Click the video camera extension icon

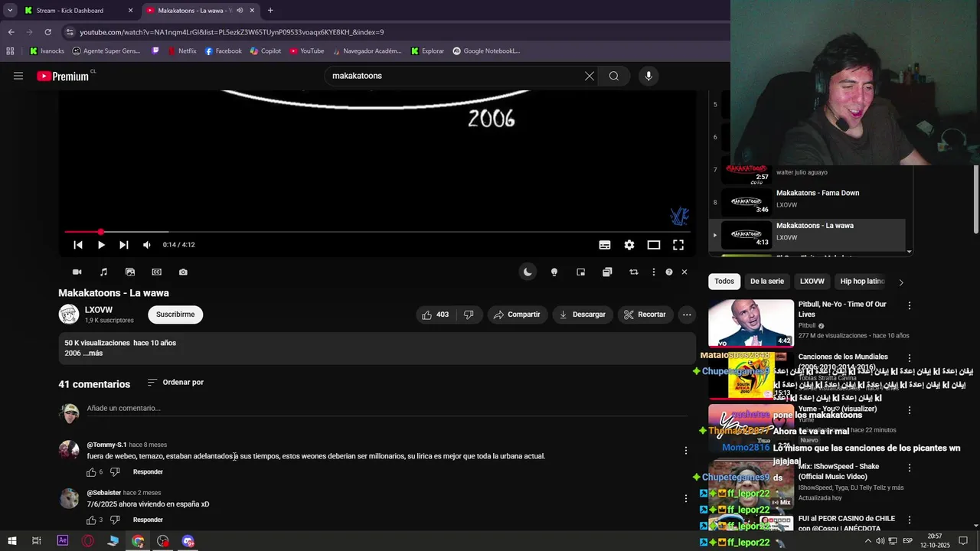[x=77, y=272]
